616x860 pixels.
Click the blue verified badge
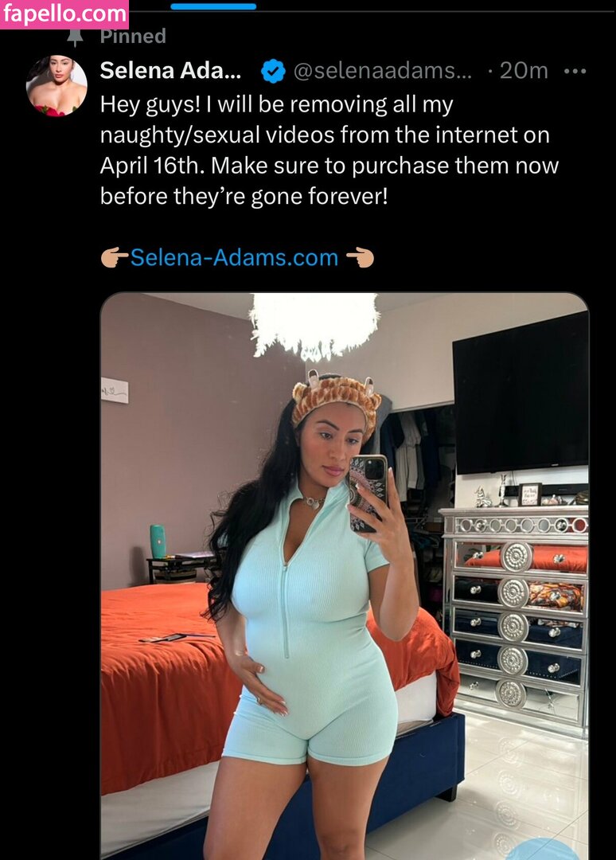pos(272,71)
